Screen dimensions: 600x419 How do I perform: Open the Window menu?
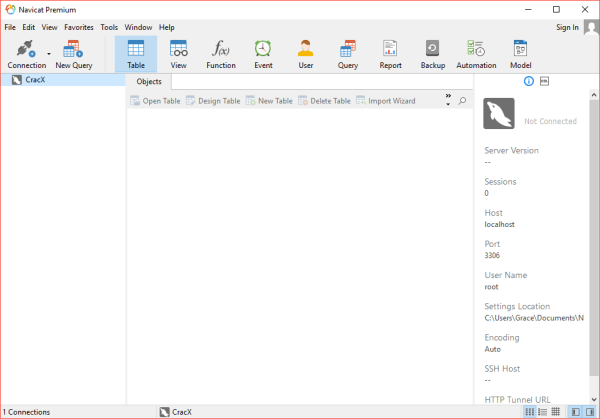click(138, 28)
